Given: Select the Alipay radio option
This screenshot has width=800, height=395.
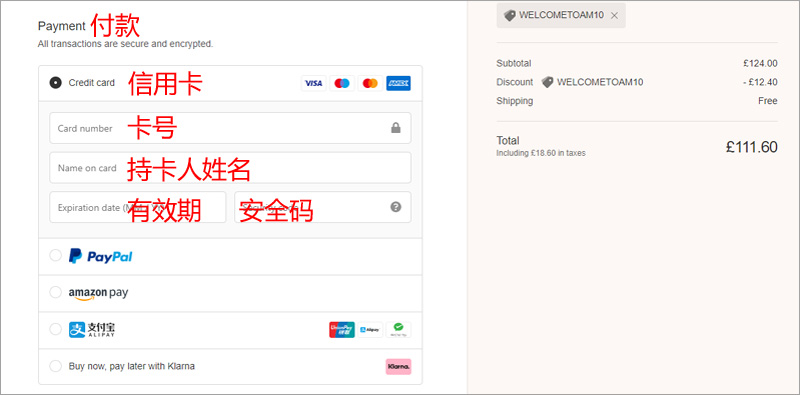Looking at the screenshot, I should coord(55,329).
